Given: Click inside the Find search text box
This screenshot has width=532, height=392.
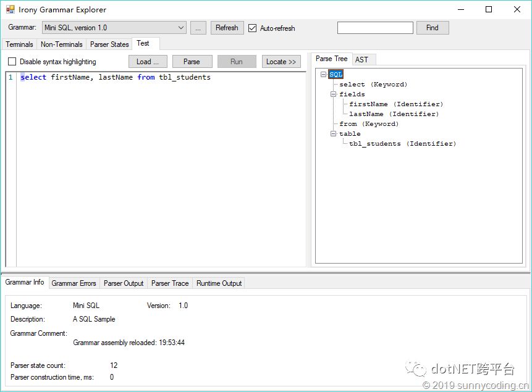Looking at the screenshot, I should point(375,28).
